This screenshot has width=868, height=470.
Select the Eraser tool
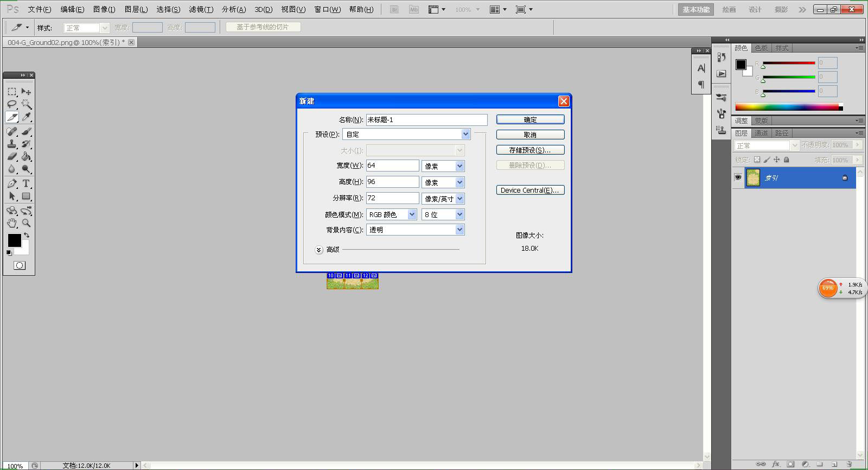pos(12,156)
